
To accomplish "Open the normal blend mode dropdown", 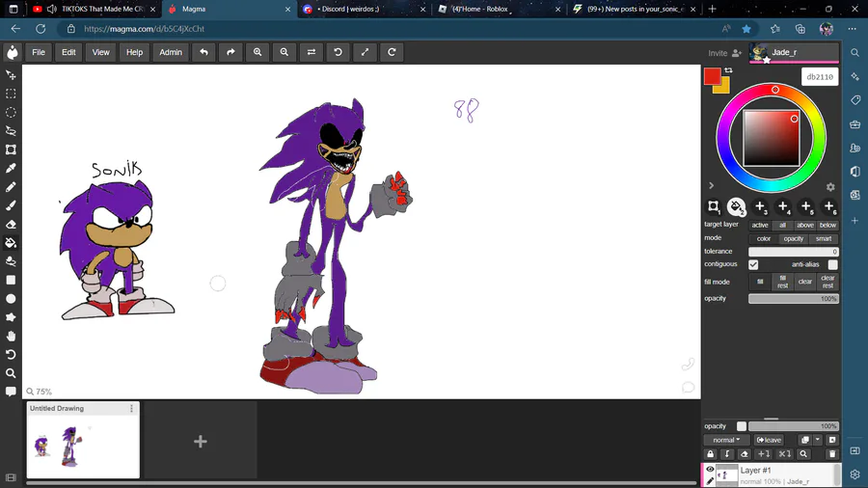I will click(726, 440).
